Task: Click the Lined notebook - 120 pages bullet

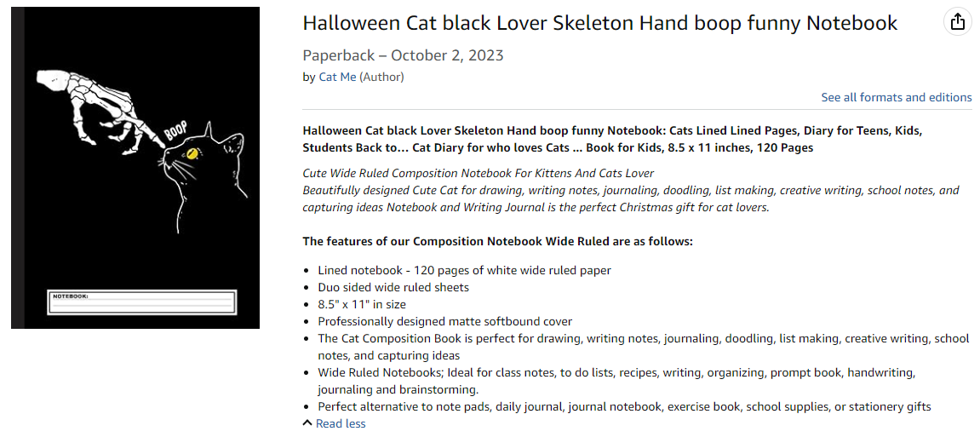Action: pos(464,271)
